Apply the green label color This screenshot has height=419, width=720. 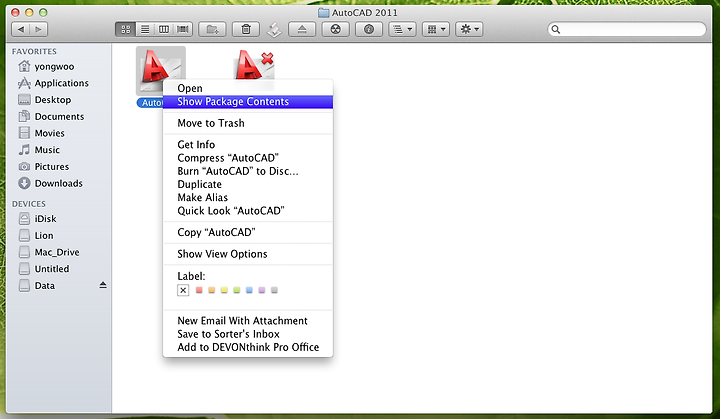236,290
